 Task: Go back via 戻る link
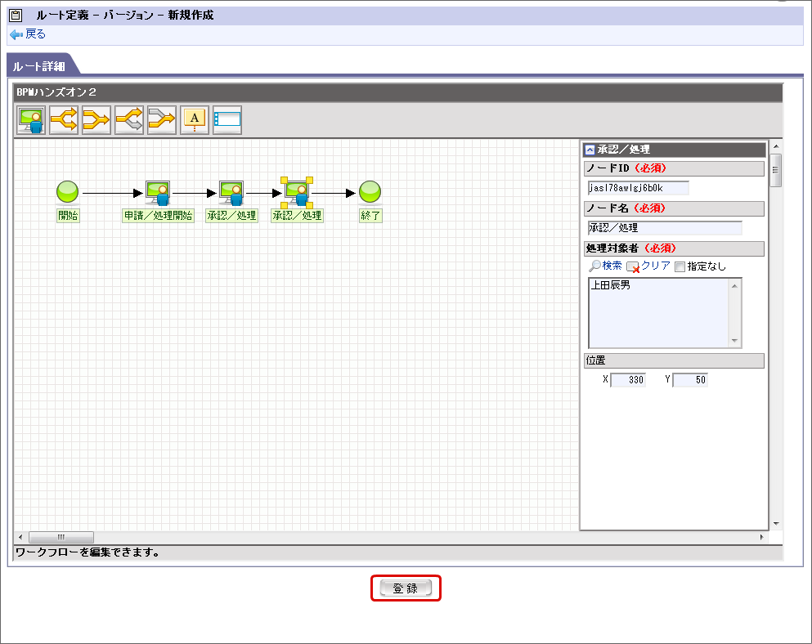(x=35, y=34)
